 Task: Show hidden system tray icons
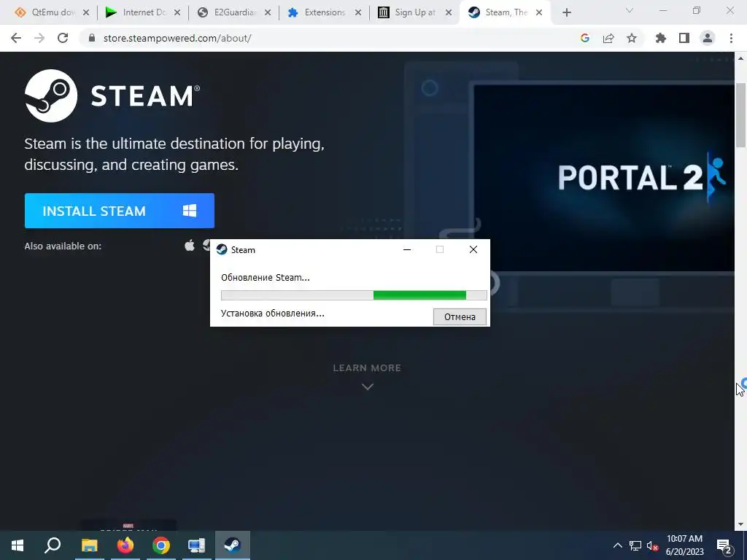pos(617,545)
